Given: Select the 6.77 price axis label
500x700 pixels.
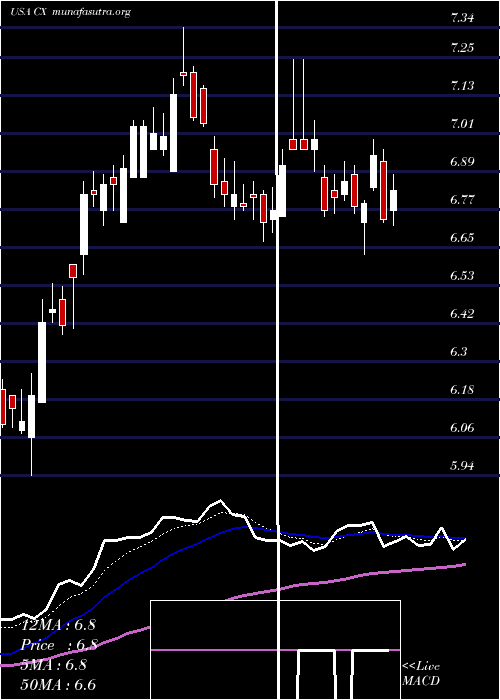Looking at the screenshot, I should 462,200.
